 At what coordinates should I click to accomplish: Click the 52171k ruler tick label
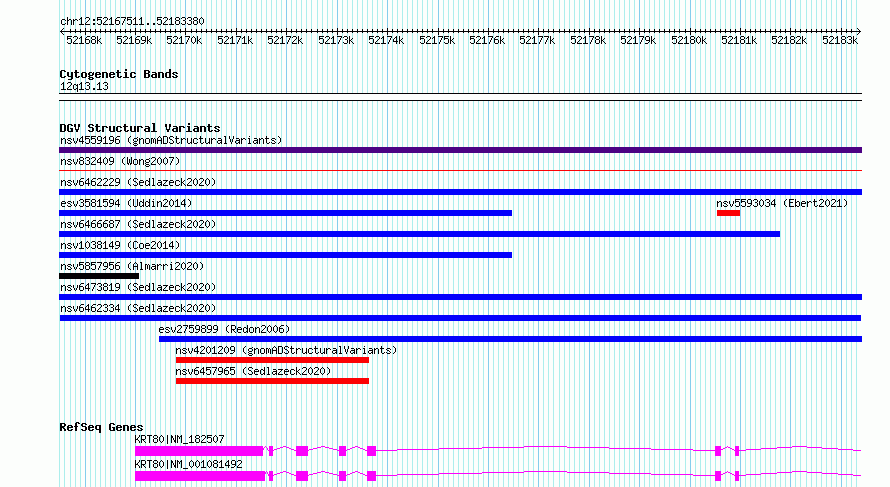pos(235,40)
